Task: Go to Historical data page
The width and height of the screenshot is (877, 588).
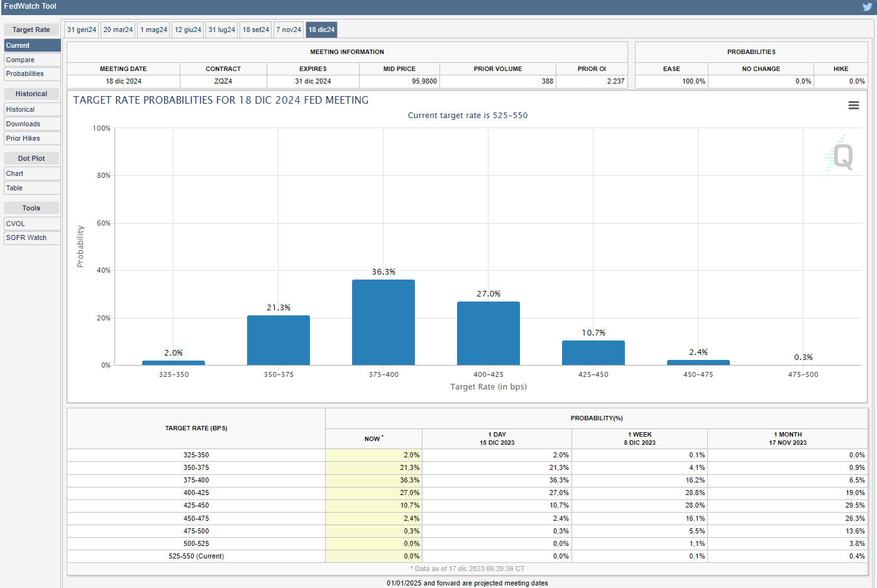Action: [x=32, y=109]
